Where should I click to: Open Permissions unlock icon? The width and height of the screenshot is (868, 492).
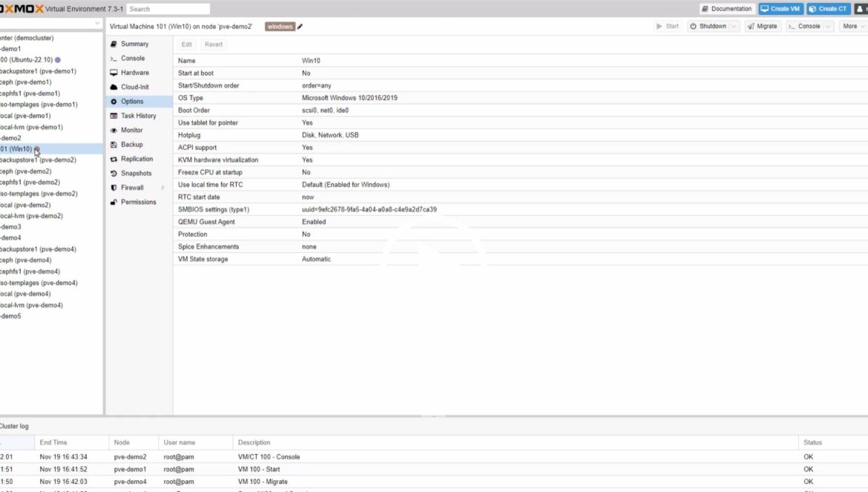[x=114, y=202]
